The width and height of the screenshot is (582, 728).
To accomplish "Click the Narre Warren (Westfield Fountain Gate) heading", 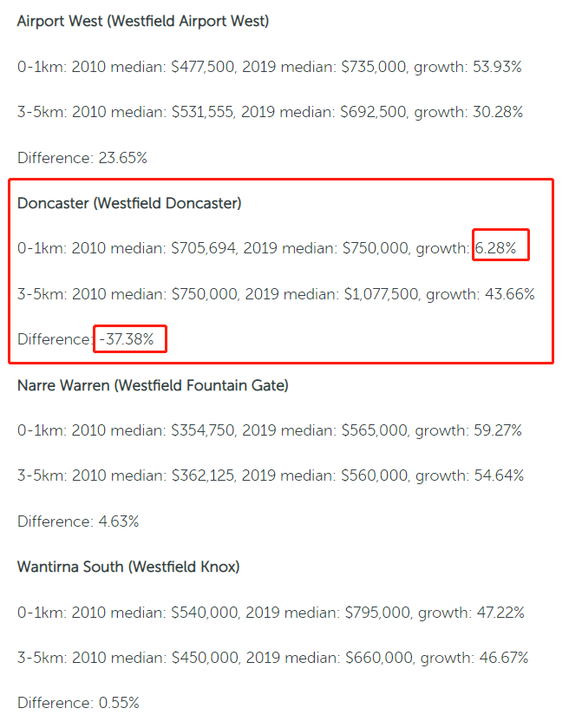I will [153, 385].
